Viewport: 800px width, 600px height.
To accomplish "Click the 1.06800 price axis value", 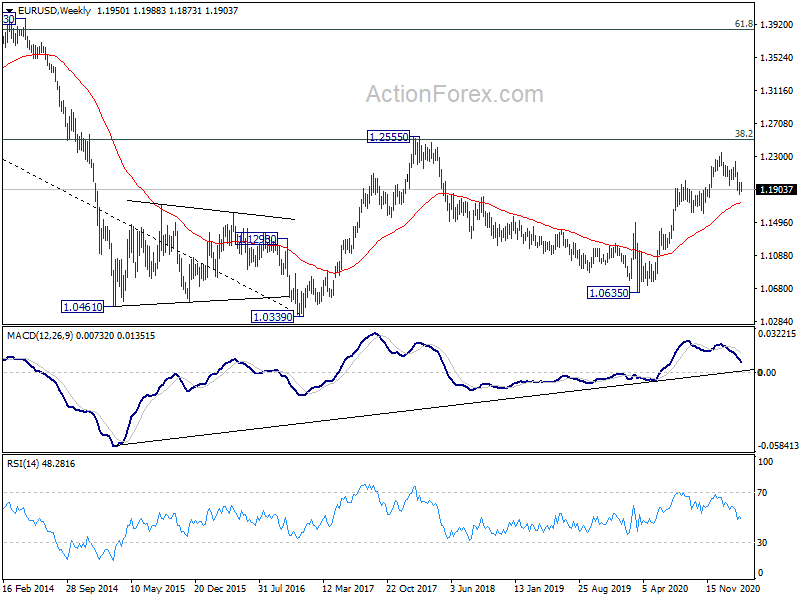I will [x=777, y=289].
